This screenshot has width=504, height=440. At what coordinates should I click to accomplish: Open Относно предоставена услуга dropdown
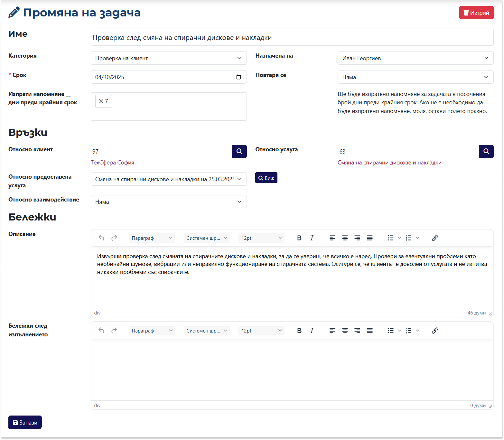tap(169, 179)
